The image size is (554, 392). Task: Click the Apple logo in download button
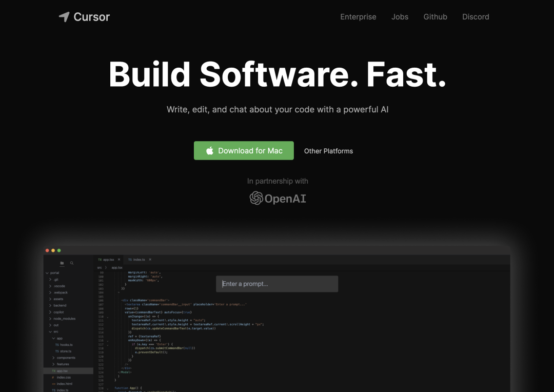pos(209,150)
